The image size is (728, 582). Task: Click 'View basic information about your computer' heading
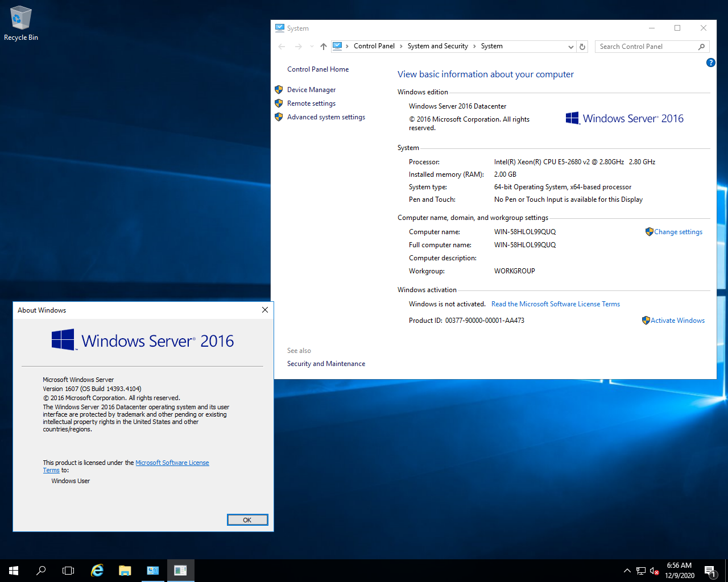point(486,74)
